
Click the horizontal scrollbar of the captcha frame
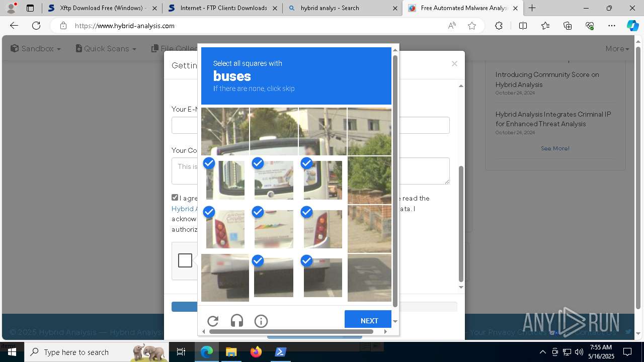[291, 331]
